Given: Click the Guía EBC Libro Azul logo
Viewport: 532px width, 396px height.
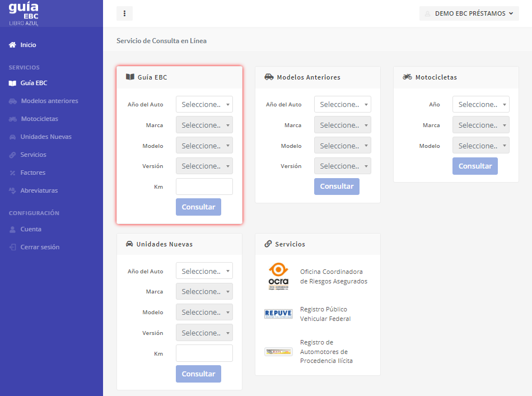Looking at the screenshot, I should (x=24, y=13).
